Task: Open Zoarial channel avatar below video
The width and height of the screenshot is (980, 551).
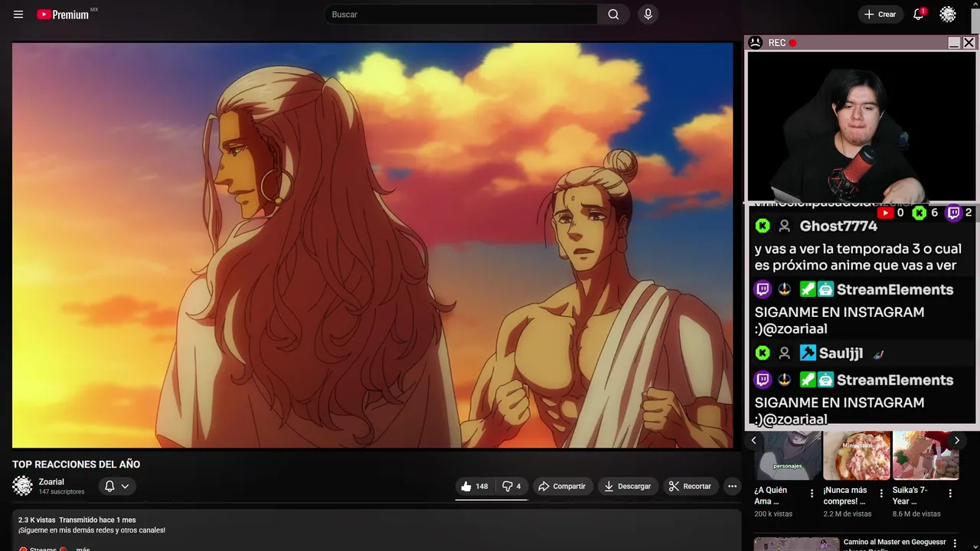Action: pos(23,486)
